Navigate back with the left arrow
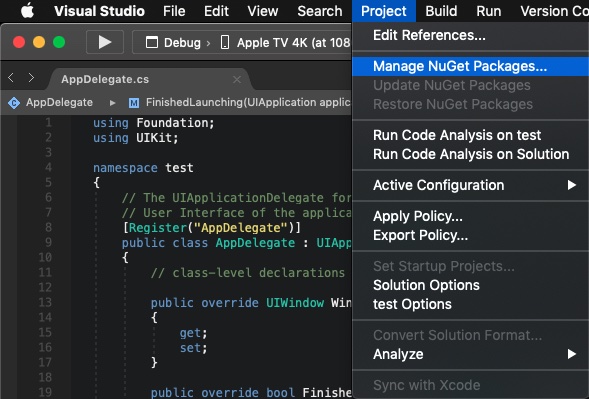589x399 pixels. (x=11, y=78)
